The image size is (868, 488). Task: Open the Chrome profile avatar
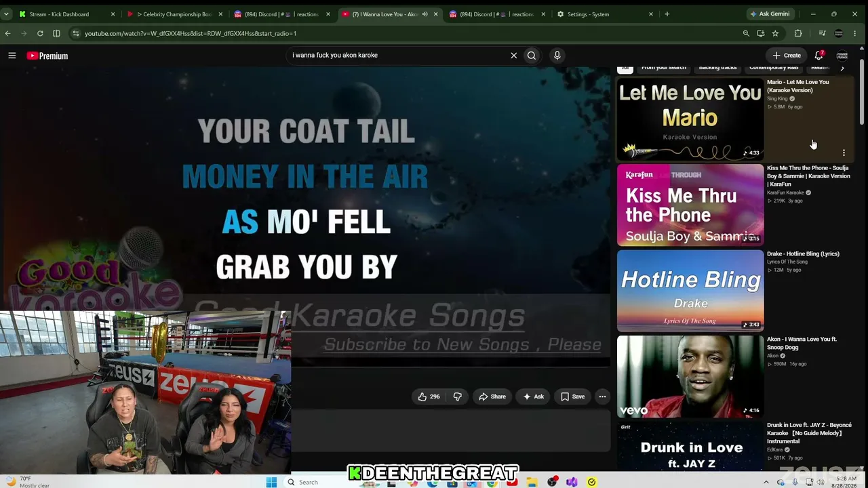[x=839, y=33]
